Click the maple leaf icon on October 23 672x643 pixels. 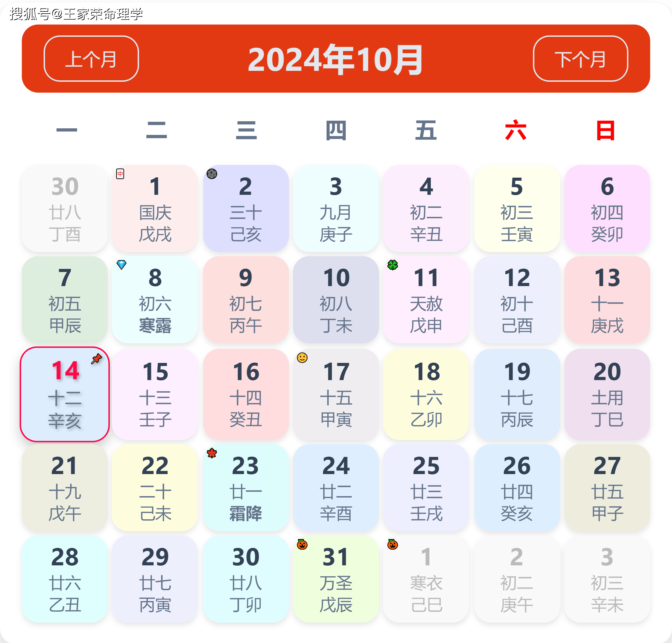(212, 453)
